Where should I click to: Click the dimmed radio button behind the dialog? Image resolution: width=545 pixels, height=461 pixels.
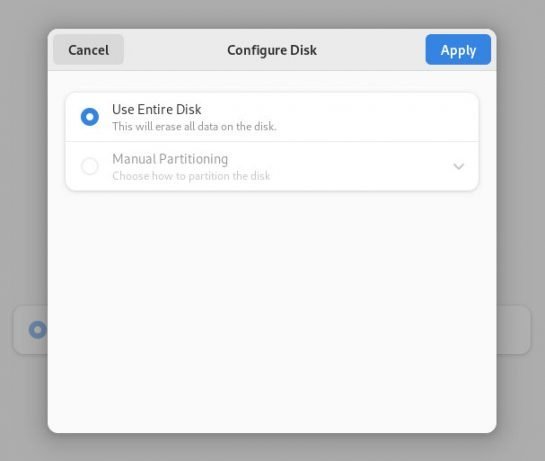pos(38,330)
